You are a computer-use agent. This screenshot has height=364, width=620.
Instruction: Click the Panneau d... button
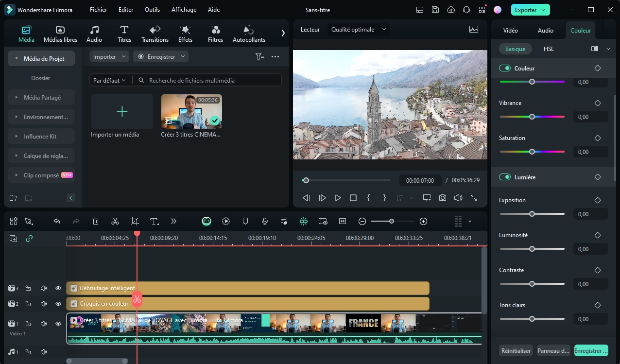[553, 350]
